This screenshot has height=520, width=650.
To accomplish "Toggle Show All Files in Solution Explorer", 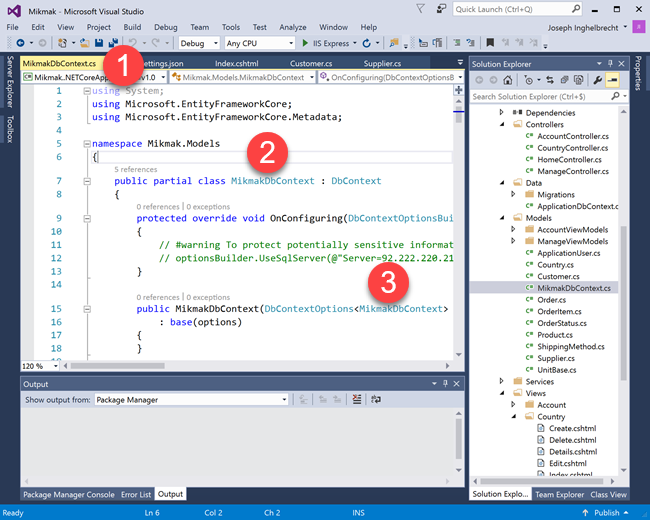I will click(579, 80).
